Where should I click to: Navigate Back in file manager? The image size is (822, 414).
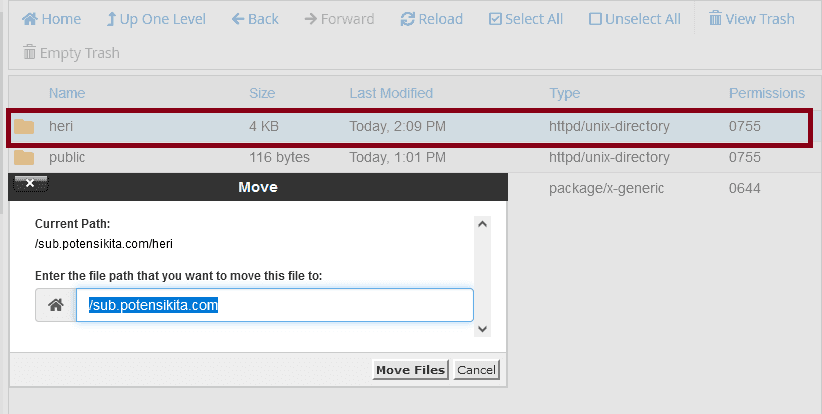pyautogui.click(x=255, y=19)
